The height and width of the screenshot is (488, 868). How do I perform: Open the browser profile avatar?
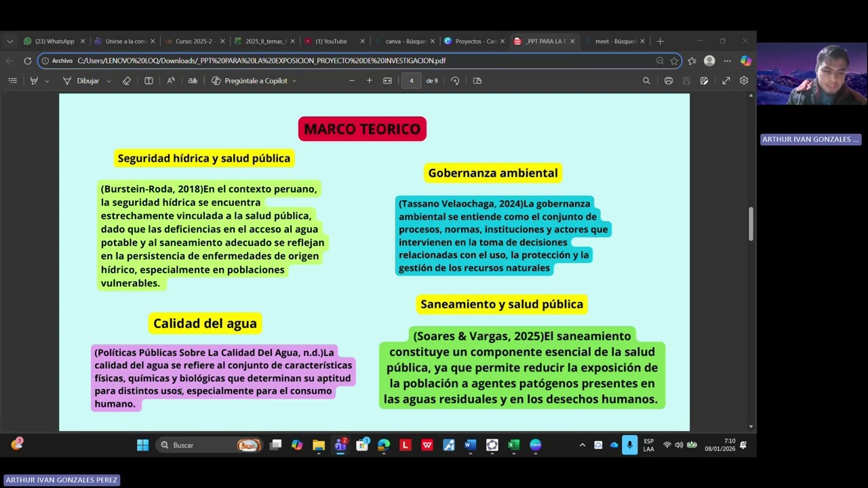click(x=709, y=61)
